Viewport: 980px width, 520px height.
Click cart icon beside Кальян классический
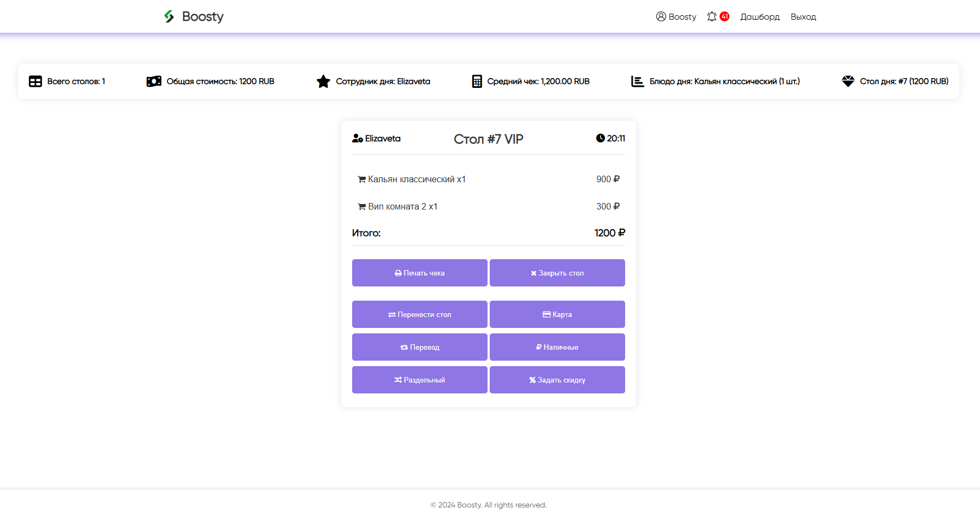pyautogui.click(x=361, y=180)
